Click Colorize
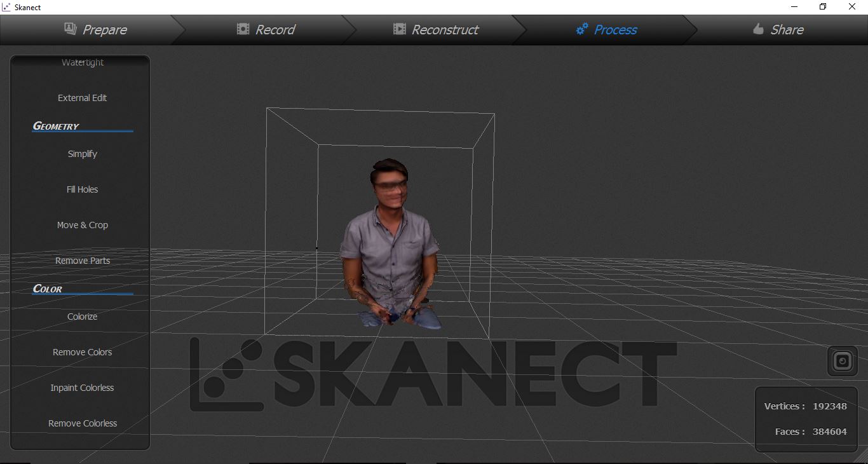Screen dimensions: 868x464 82,317
